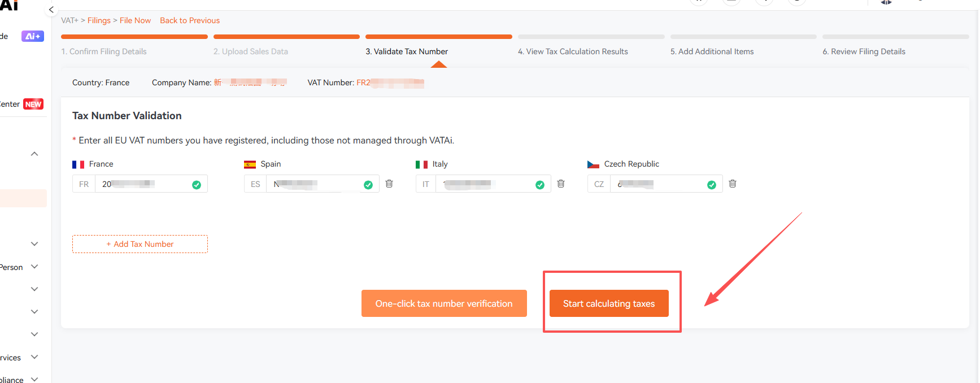The width and height of the screenshot is (980, 383).
Task: Focus the France tax number field
Action: (x=151, y=184)
